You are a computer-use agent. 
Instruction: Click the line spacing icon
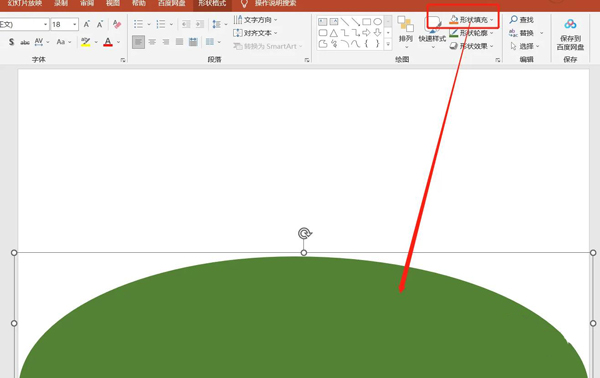tap(217, 24)
